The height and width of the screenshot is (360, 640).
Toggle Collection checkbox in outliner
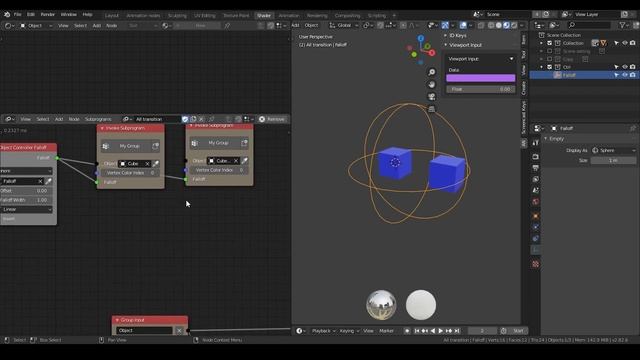coord(549,43)
